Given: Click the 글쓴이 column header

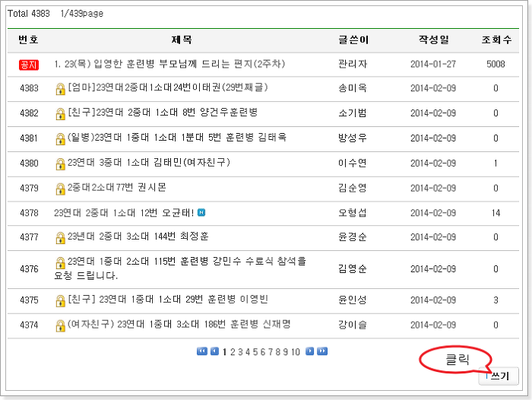Looking at the screenshot, I should click(x=353, y=40).
